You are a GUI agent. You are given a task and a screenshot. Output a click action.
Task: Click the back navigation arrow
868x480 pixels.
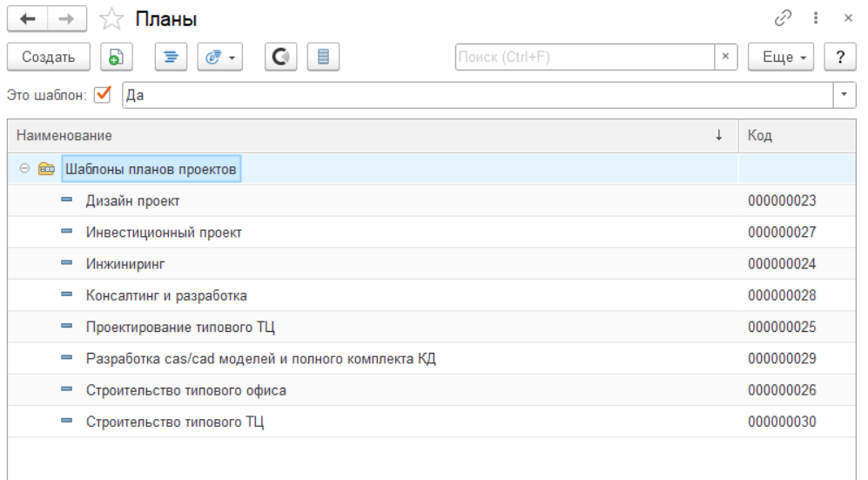pos(27,18)
